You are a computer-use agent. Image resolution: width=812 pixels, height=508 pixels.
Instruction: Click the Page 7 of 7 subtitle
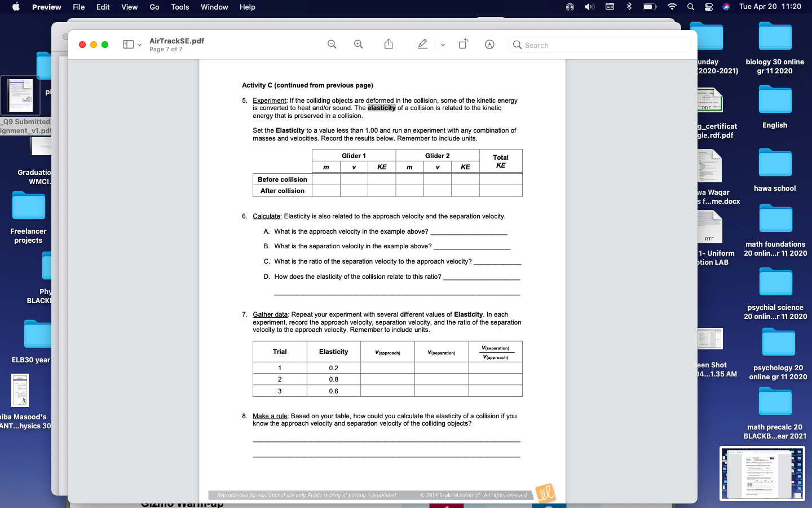(166, 50)
